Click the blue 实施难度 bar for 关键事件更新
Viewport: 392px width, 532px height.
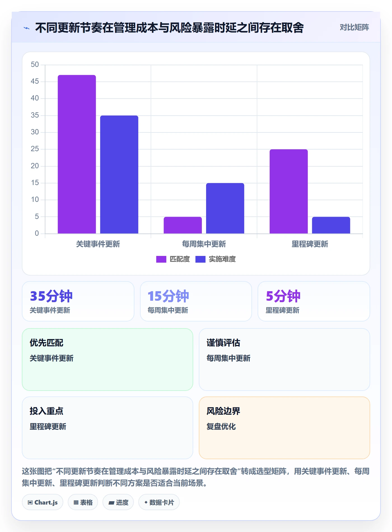tap(119, 174)
